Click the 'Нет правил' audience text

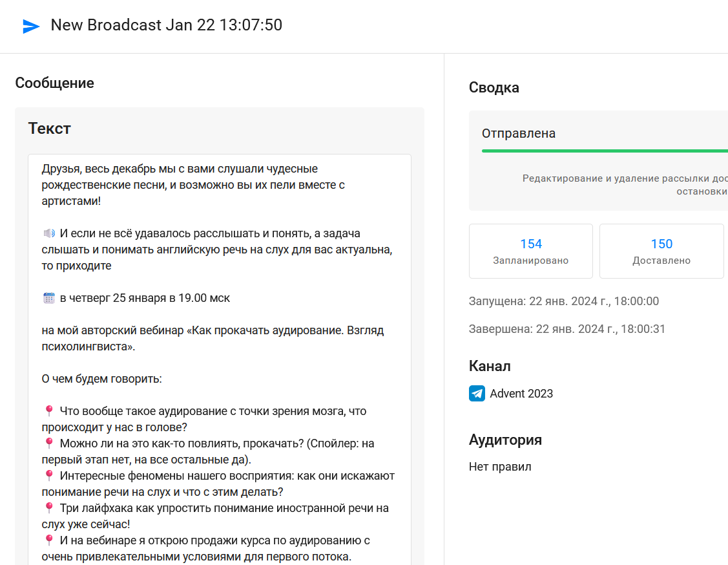500,467
